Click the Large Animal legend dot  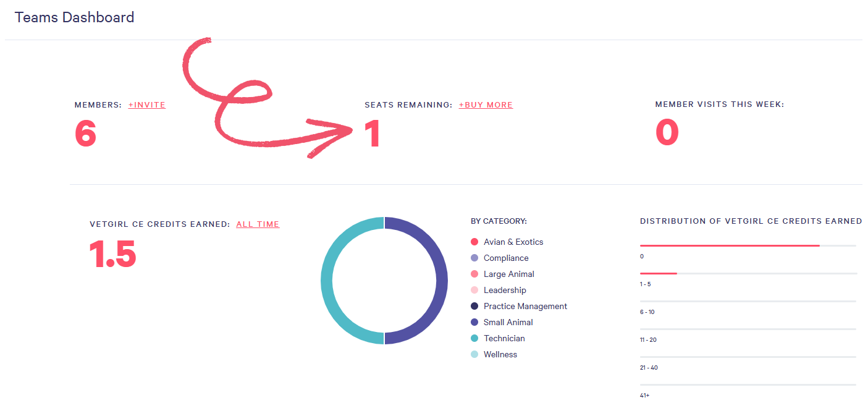[x=474, y=274]
